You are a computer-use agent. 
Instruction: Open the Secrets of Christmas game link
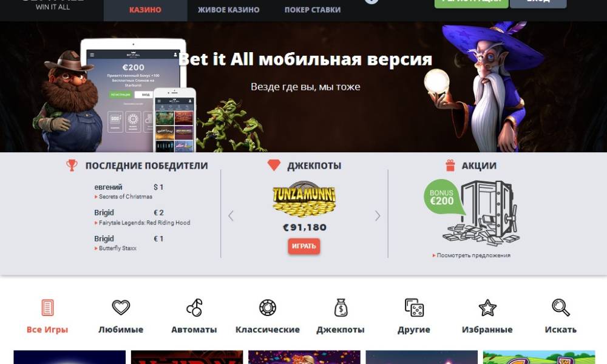[x=123, y=197]
